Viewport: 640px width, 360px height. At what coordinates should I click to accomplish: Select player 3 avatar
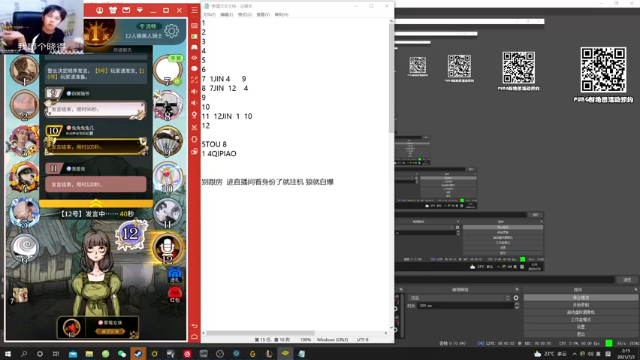coord(24,140)
